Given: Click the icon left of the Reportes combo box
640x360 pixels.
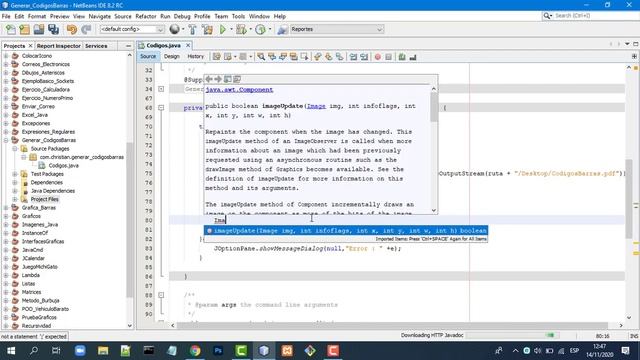Looking at the screenshot, I should [x=282, y=29].
